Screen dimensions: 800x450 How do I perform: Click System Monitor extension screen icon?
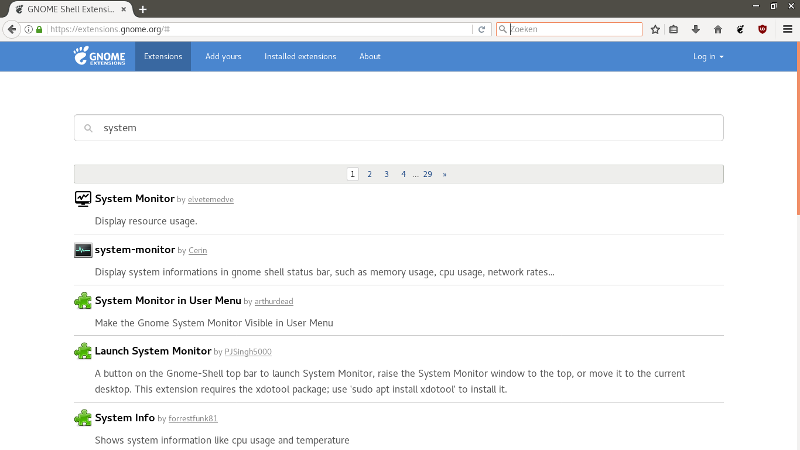coord(83,198)
